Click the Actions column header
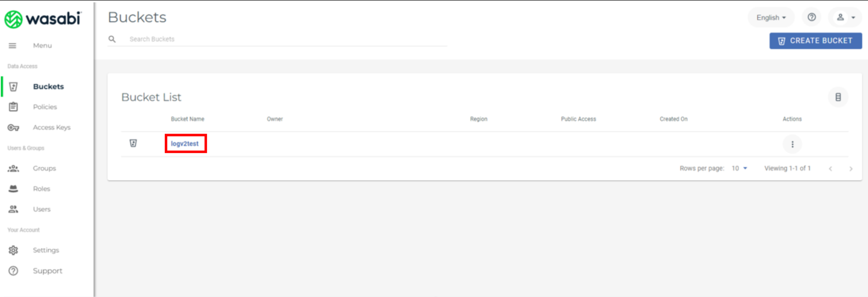868x297 pixels. (792, 119)
